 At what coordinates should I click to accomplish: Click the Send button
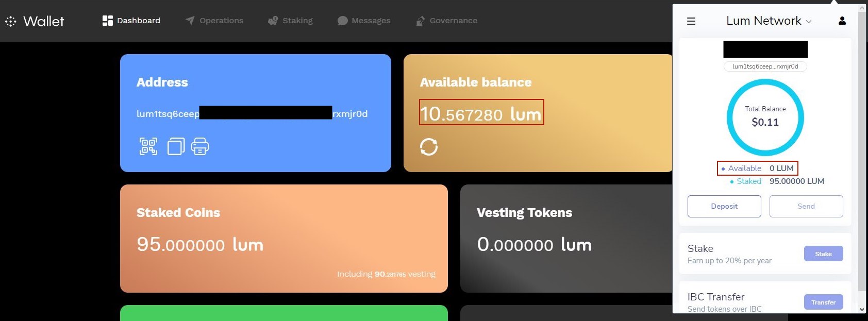coord(806,206)
